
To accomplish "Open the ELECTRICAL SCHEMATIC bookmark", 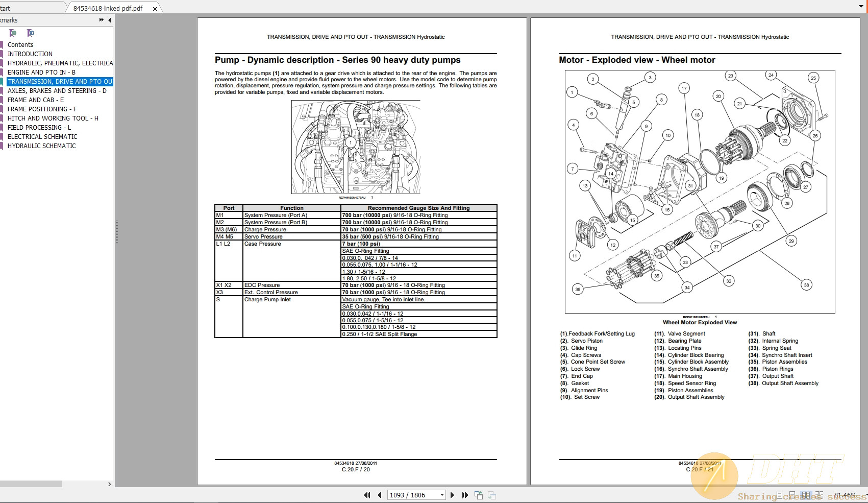I will point(42,136).
